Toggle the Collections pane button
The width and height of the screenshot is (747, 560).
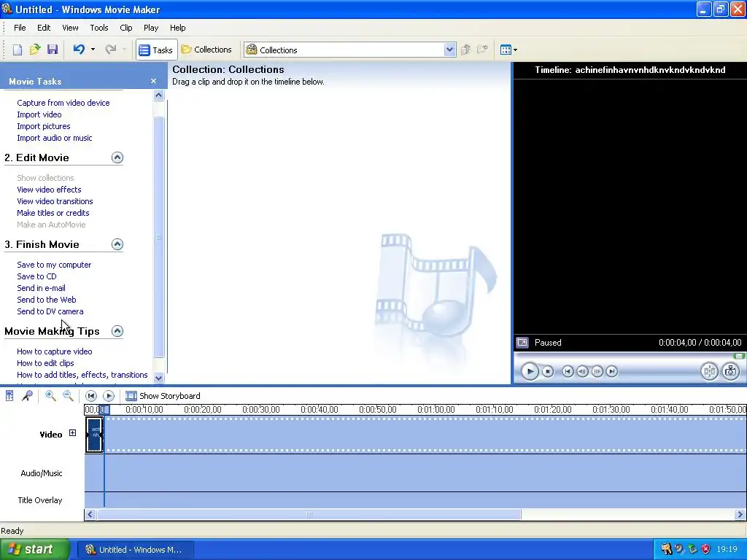206,50
